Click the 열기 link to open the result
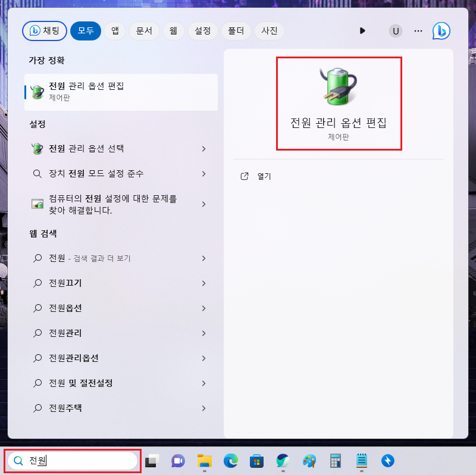This screenshot has width=476, height=475. pyautogui.click(x=261, y=176)
